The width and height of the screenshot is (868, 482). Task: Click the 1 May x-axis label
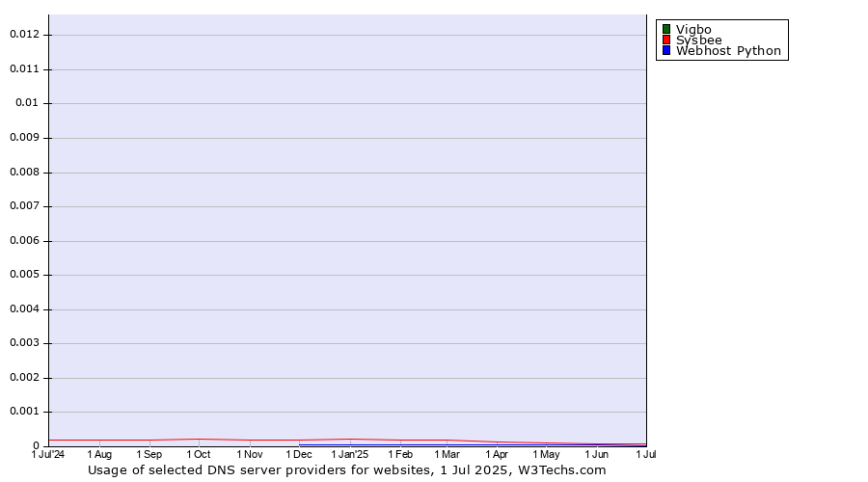pyautogui.click(x=547, y=454)
